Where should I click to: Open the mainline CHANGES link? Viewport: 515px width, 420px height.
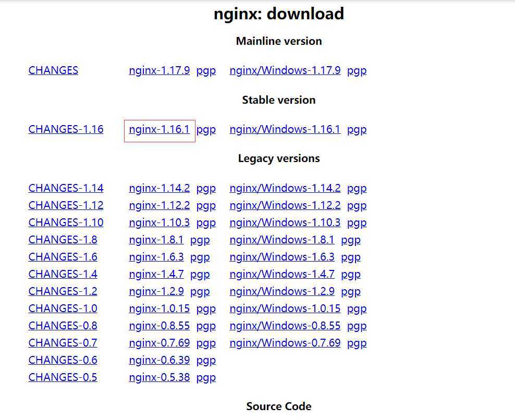53,70
